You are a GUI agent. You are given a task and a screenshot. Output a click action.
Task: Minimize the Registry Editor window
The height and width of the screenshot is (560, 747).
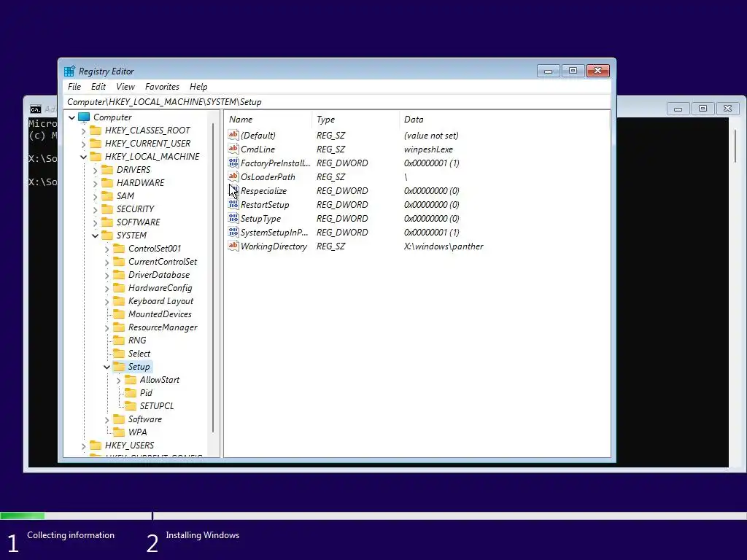548,71
